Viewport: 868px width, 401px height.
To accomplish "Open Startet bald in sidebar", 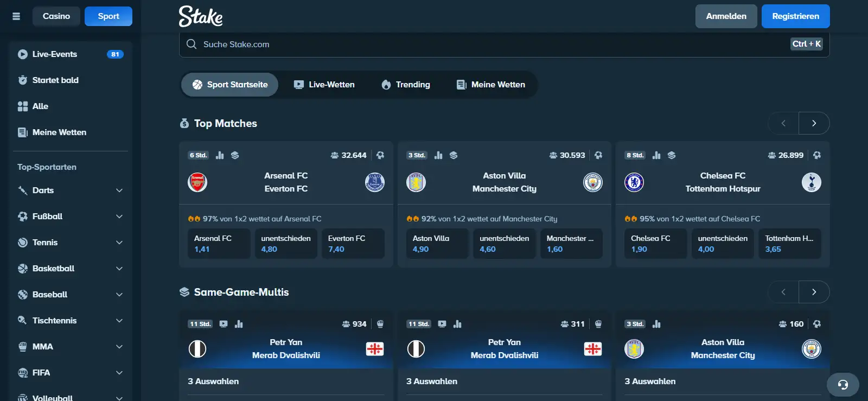I will tap(71, 80).
